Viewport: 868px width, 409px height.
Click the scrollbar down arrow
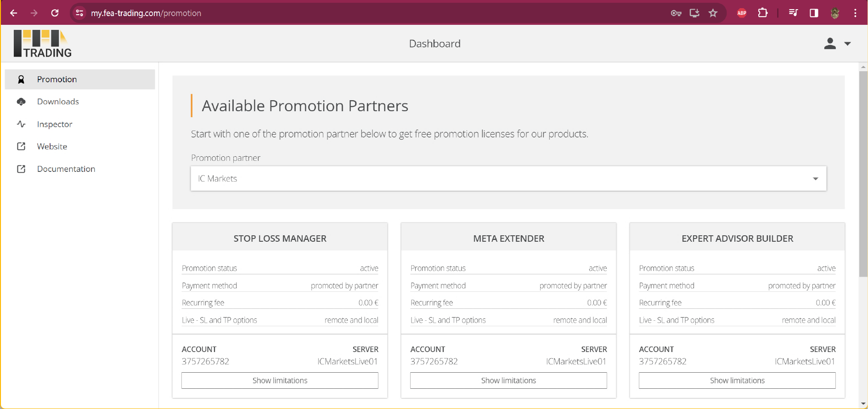pyautogui.click(x=863, y=404)
